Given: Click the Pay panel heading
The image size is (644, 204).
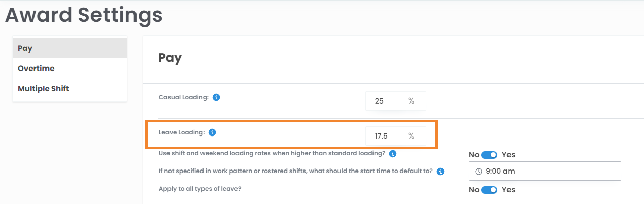Looking at the screenshot, I should [170, 58].
